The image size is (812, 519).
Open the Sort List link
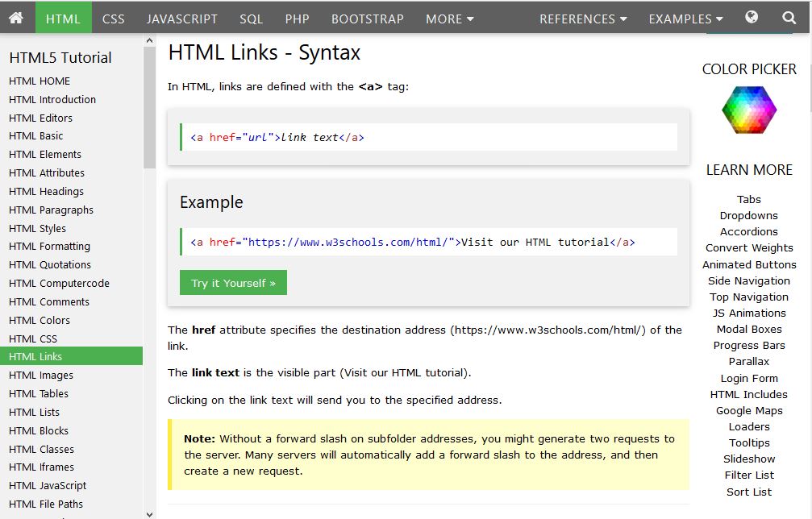749,492
